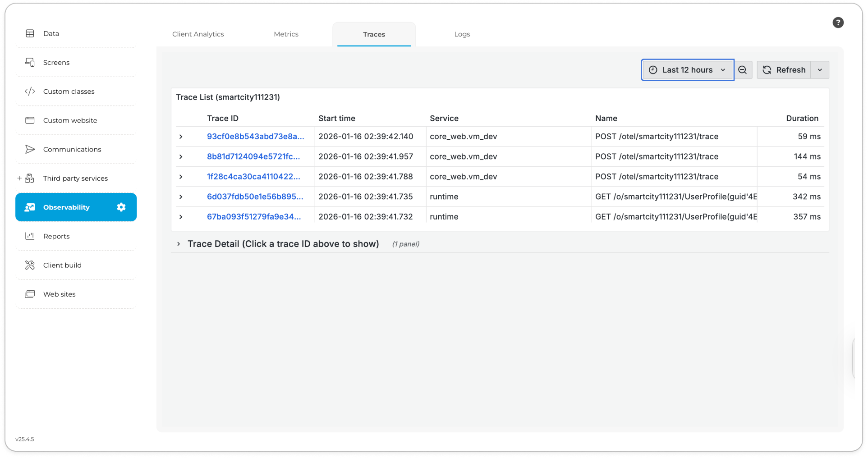Open the Data section icon
Image resolution: width=868 pixels, height=458 pixels.
click(30, 33)
